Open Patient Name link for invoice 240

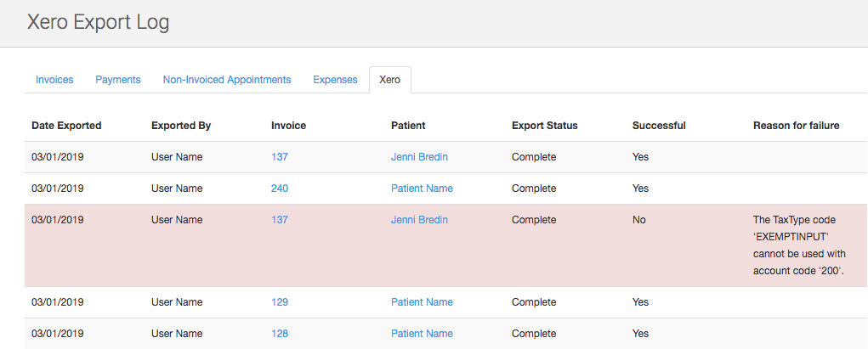coord(422,189)
